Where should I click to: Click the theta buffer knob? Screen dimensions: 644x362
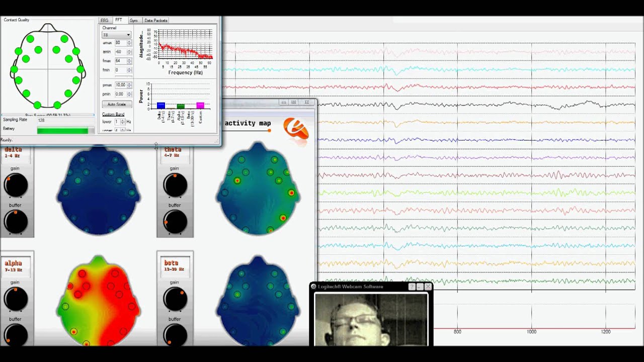[x=175, y=222]
